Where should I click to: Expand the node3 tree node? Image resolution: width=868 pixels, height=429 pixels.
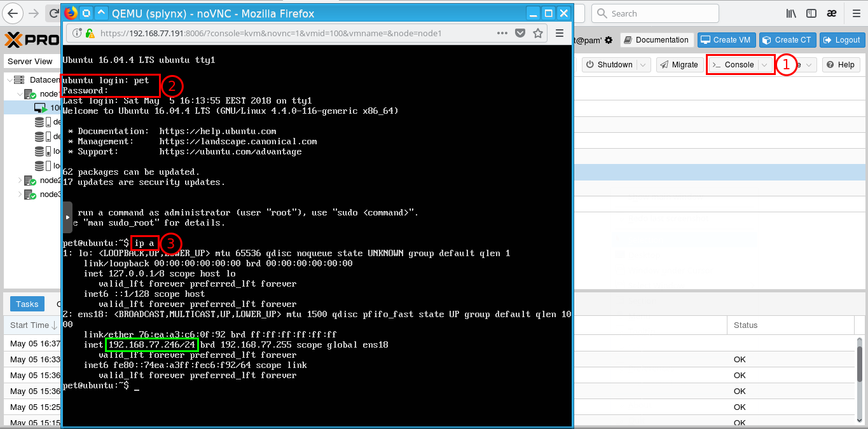coord(20,194)
